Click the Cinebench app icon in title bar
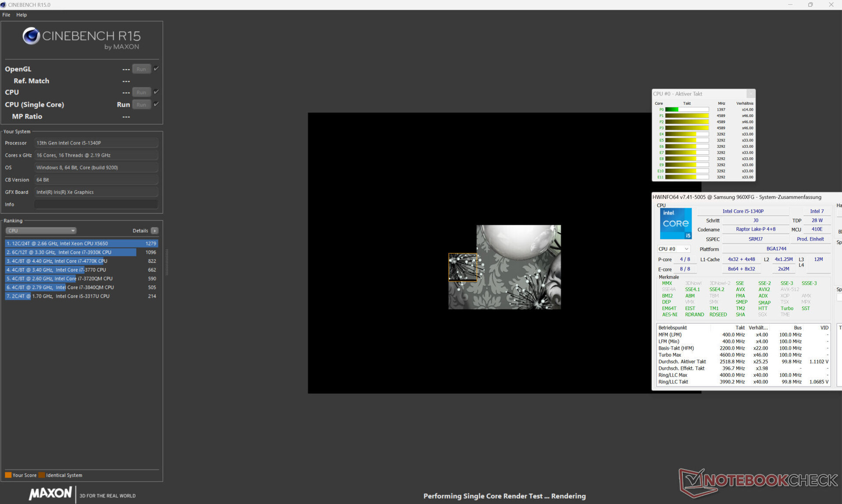 pos(4,5)
